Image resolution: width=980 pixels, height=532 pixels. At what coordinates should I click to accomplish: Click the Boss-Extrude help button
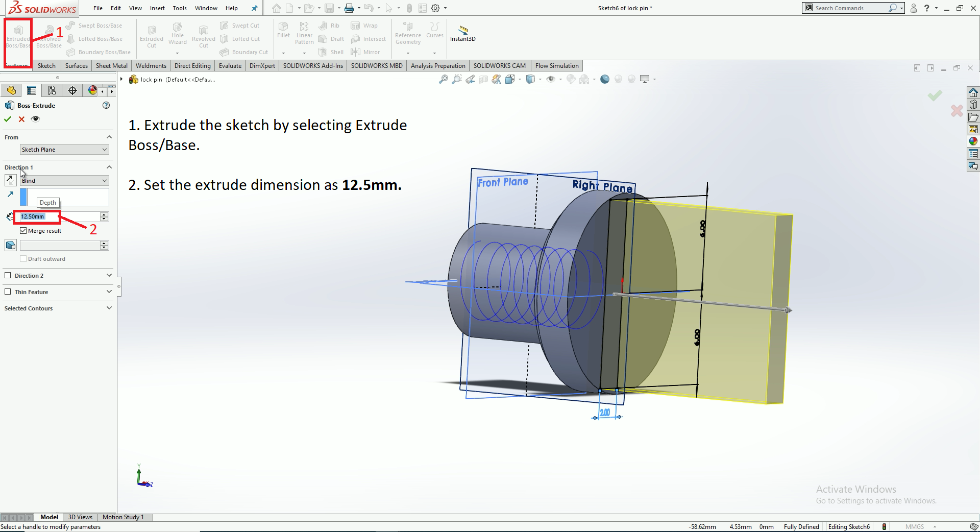coord(106,105)
